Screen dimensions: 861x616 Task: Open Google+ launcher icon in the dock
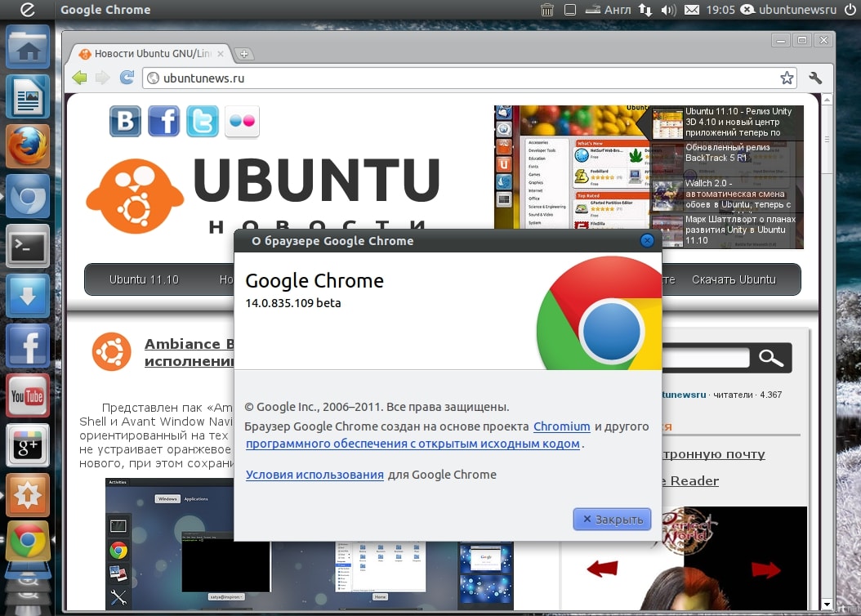[x=28, y=445]
